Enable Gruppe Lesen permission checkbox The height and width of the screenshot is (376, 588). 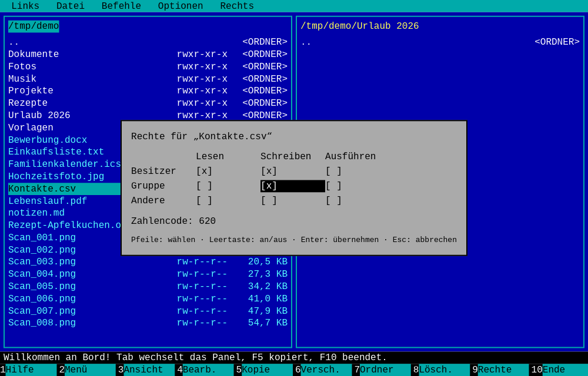tap(205, 186)
